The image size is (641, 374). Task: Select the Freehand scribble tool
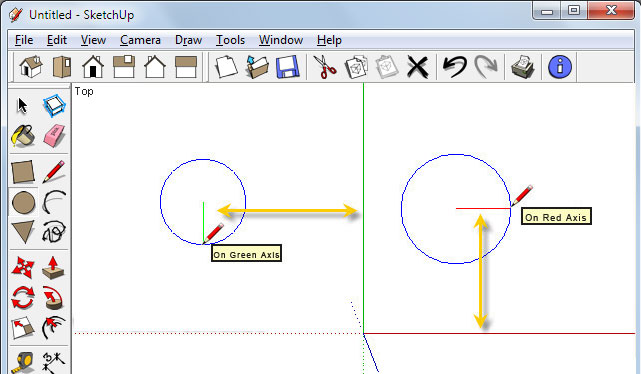click(54, 232)
